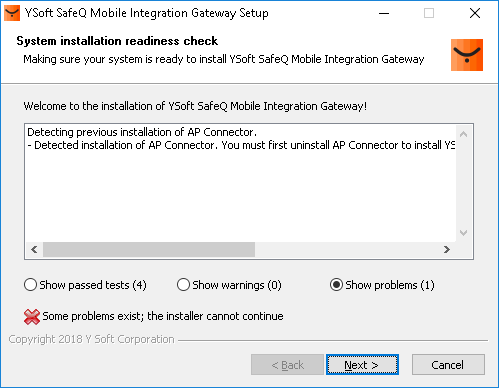This screenshot has width=499, height=388.
Task: Click inside the readiness check log box
Action: point(241,193)
